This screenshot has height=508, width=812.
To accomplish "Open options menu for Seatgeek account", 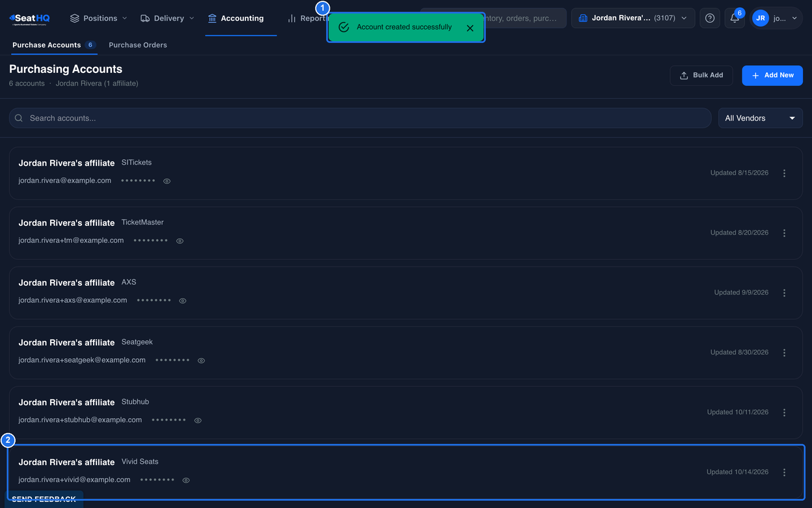I will click(x=784, y=353).
